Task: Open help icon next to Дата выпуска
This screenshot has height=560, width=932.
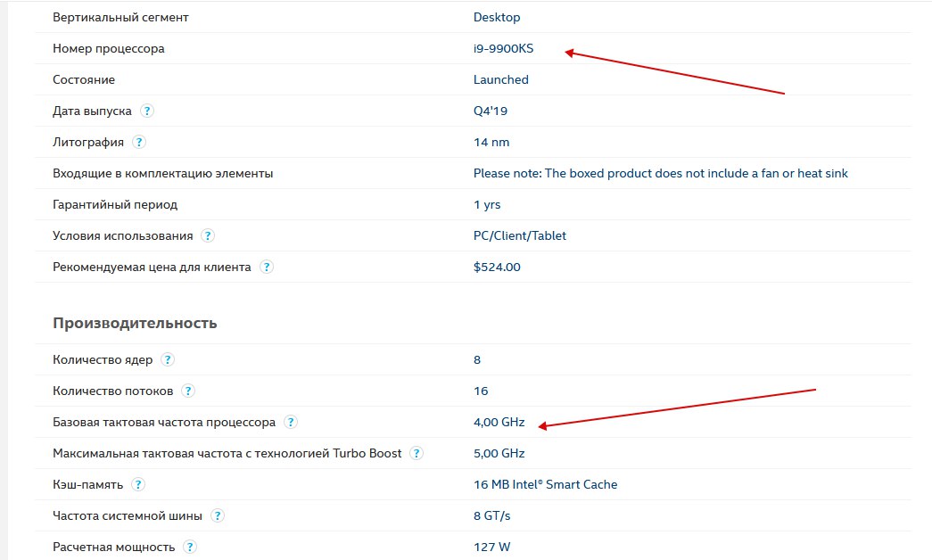Action: click(147, 111)
